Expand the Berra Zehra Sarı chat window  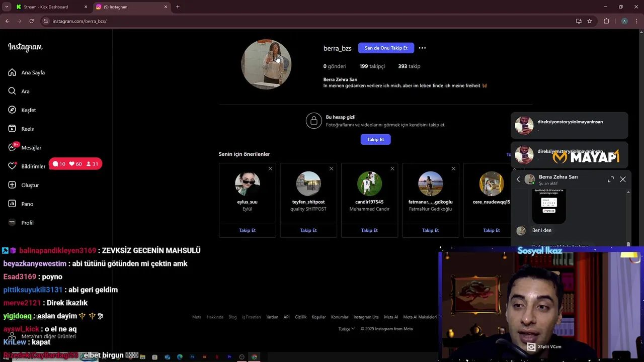point(611,179)
